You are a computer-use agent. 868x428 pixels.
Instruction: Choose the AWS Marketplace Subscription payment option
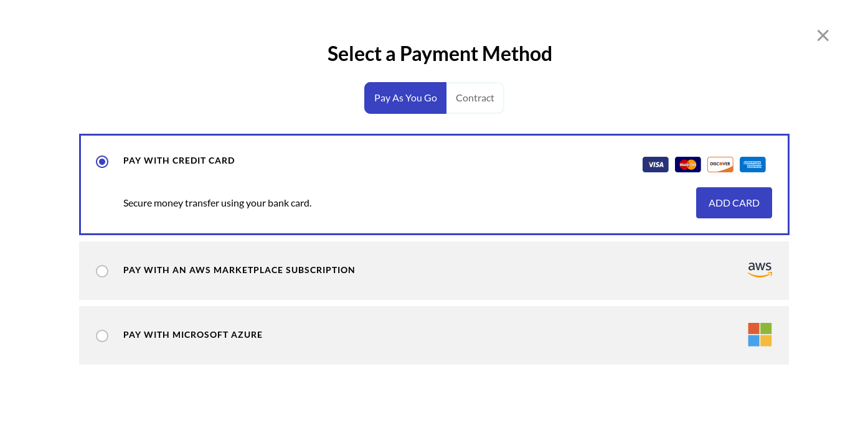[102, 271]
